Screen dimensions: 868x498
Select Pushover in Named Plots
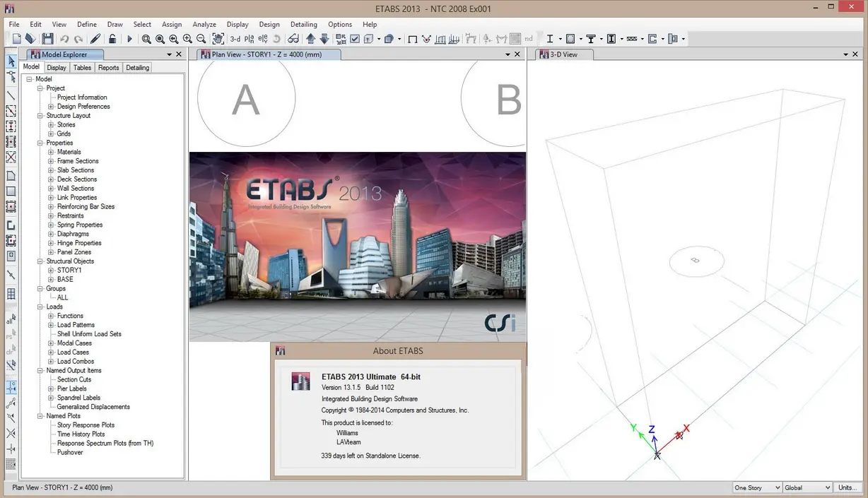tap(70, 453)
